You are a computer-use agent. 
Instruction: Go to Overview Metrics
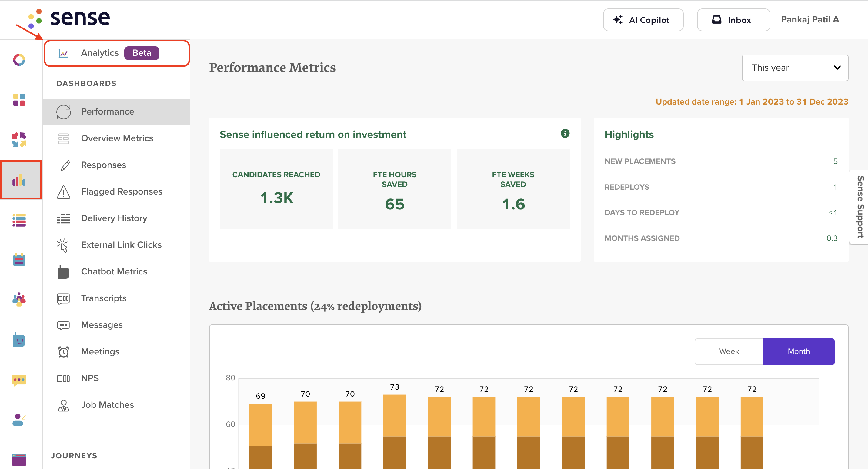click(116, 138)
